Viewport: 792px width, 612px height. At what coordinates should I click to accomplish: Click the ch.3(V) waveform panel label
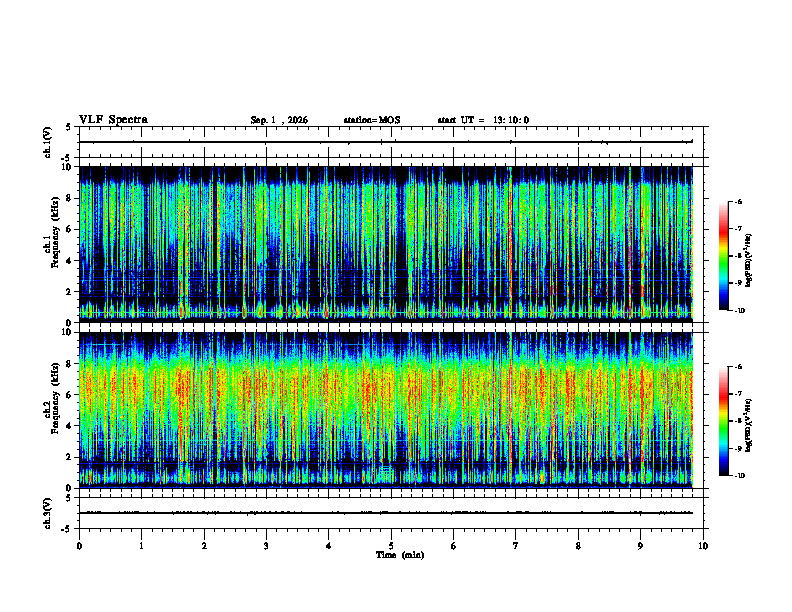coord(47,513)
